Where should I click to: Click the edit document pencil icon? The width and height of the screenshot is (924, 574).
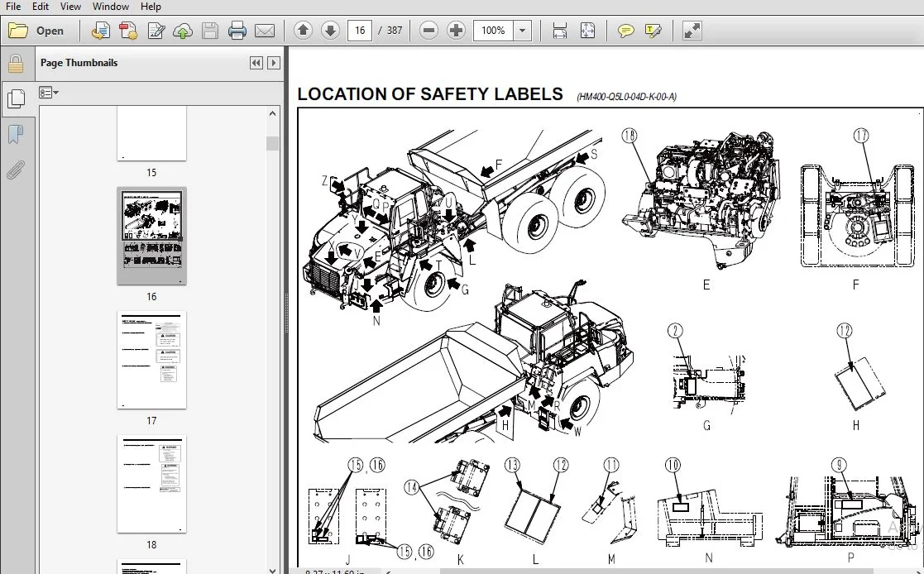tap(156, 31)
